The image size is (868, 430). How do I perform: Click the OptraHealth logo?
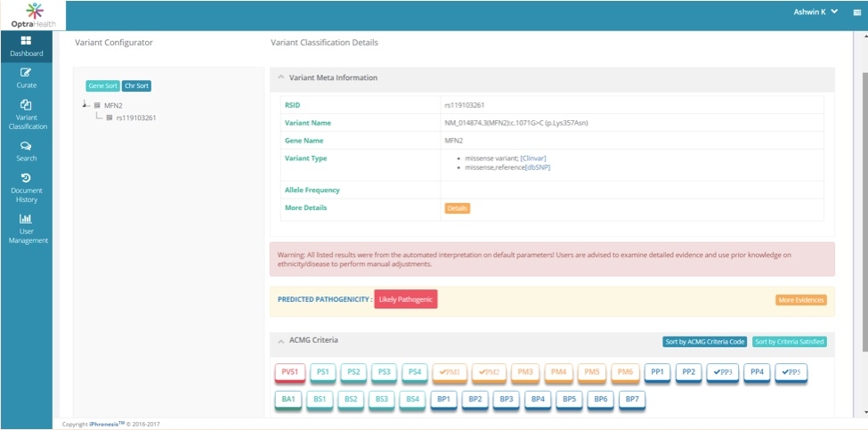(x=32, y=15)
